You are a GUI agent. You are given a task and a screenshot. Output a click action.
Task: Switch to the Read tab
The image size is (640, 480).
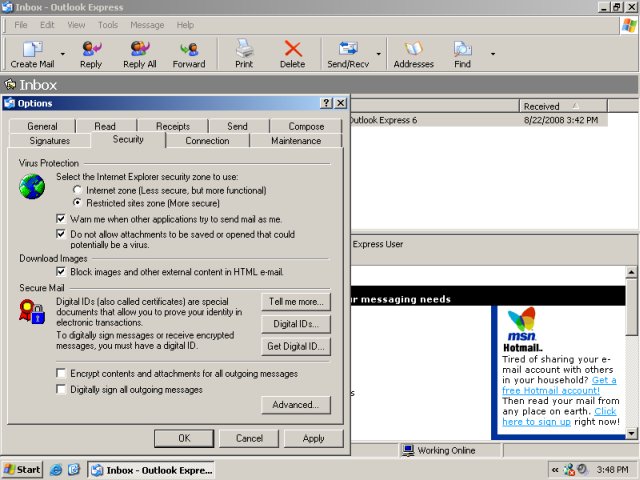click(105, 126)
